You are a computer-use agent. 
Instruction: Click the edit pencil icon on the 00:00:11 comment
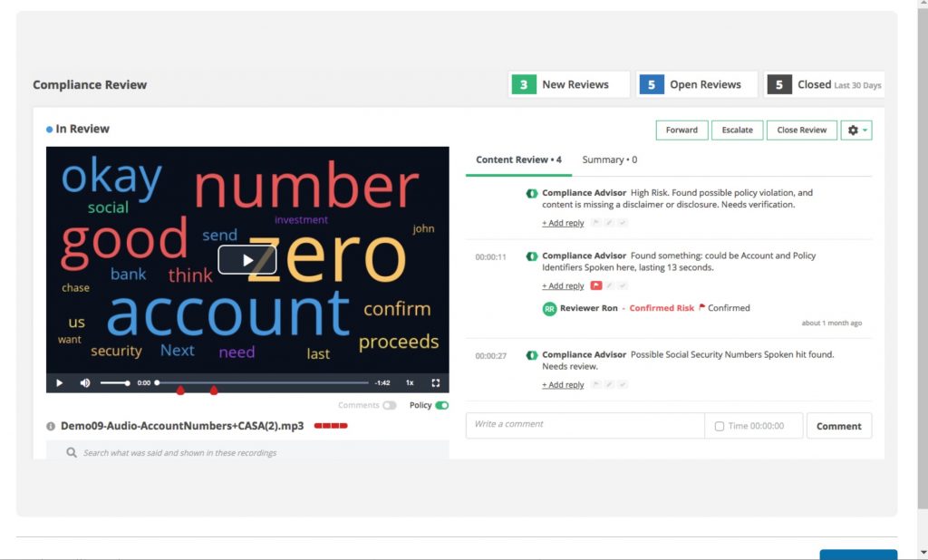pyautogui.click(x=609, y=285)
